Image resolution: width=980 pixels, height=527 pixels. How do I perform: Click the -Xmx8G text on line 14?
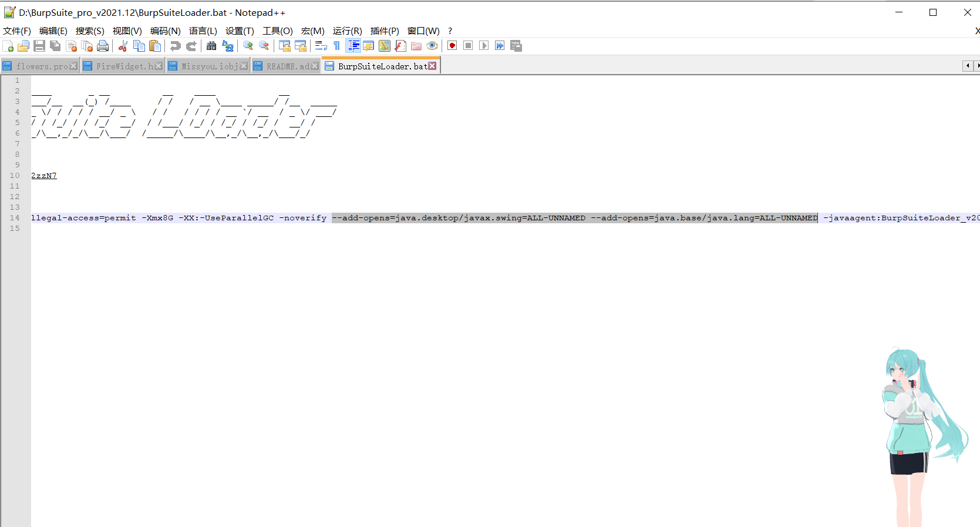point(157,218)
